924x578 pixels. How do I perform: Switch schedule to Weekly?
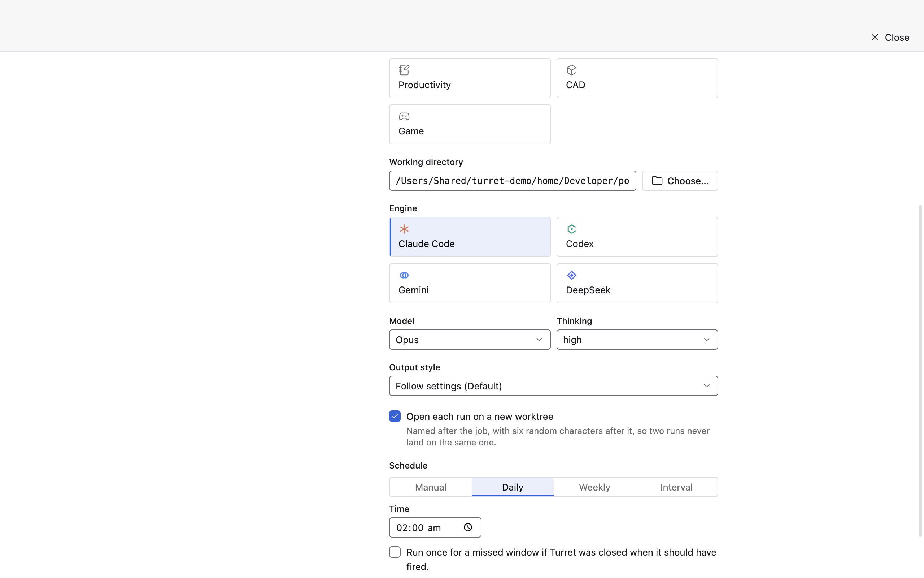tap(594, 487)
